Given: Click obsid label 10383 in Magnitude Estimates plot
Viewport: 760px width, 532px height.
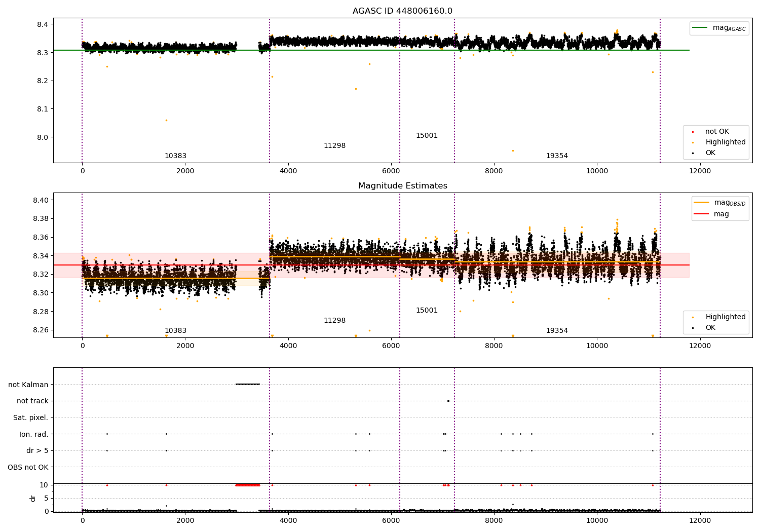Looking at the screenshot, I should click(175, 331).
